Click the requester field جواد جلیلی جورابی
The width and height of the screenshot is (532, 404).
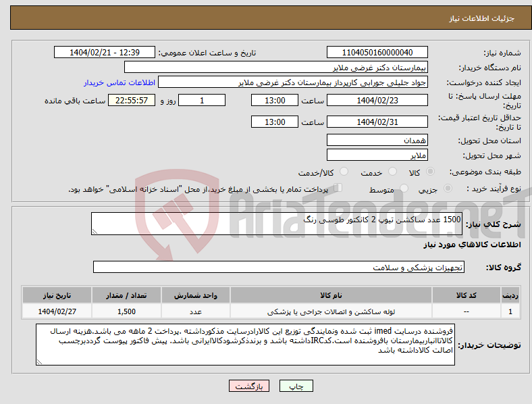(x=293, y=82)
